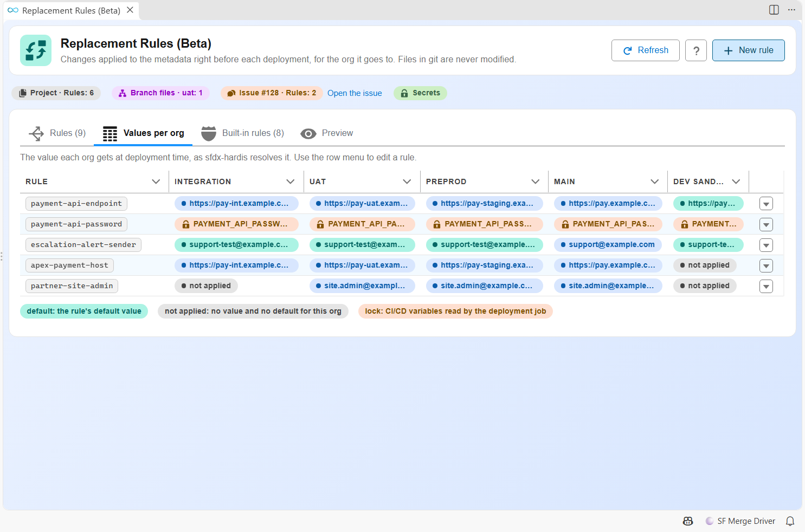Viewport: 805px width, 532px height.
Task: Click the https://pay-staging.exa... cell in apex-payment-host row
Action: pyautogui.click(x=484, y=265)
